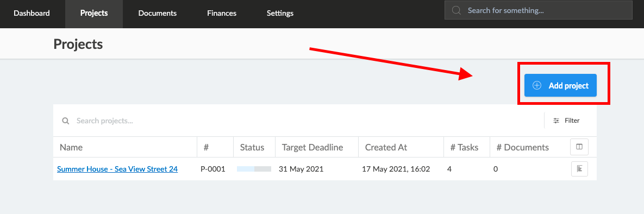This screenshot has width=644, height=214.
Task: Click the magnifier icon in top search bar
Action: click(456, 10)
